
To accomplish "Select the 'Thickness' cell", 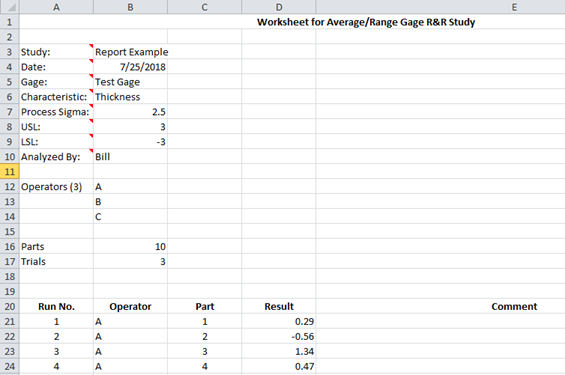I will 130,97.
